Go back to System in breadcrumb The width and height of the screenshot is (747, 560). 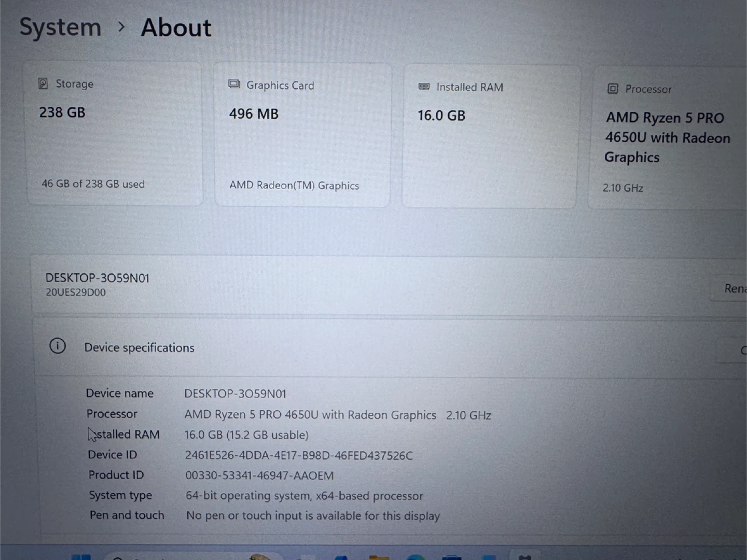pyautogui.click(x=60, y=27)
